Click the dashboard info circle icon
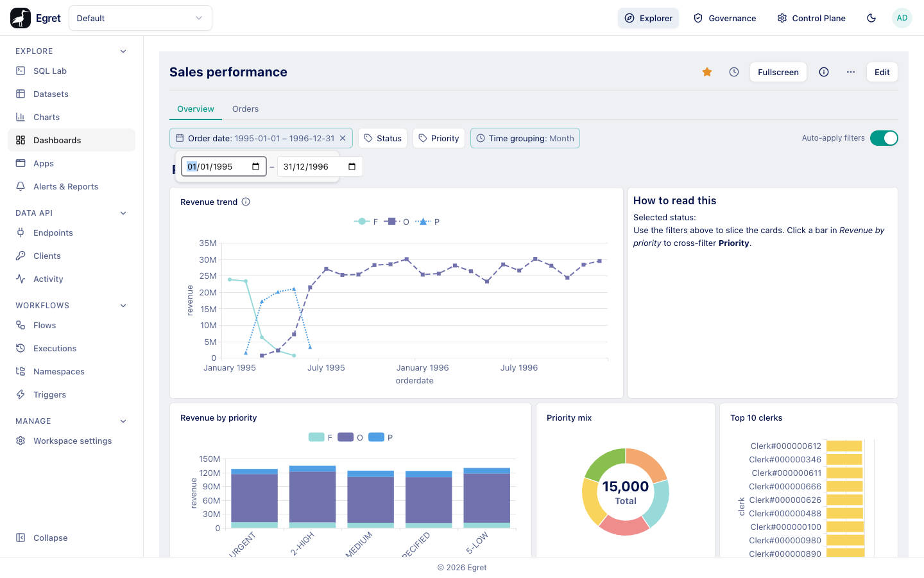The width and height of the screenshot is (924, 578). pos(824,72)
